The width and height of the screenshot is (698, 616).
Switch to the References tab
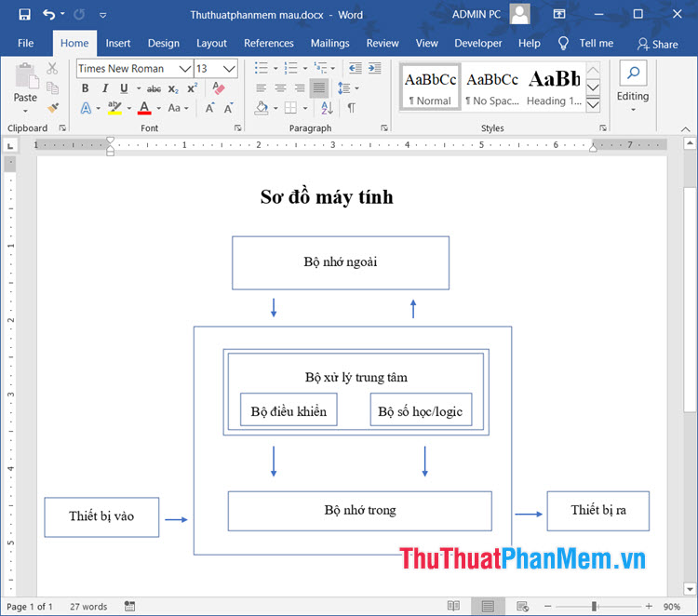[x=268, y=43]
